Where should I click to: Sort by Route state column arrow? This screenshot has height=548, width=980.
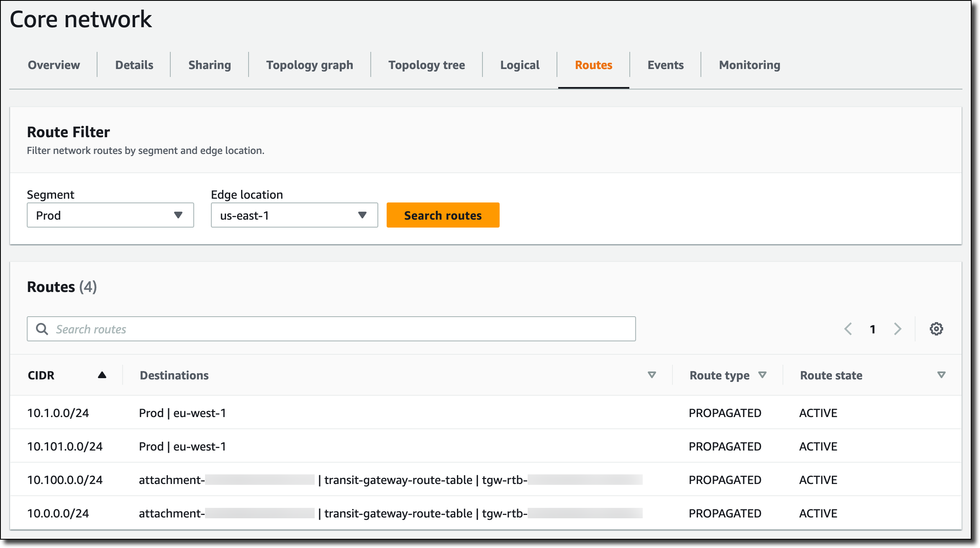tap(941, 375)
